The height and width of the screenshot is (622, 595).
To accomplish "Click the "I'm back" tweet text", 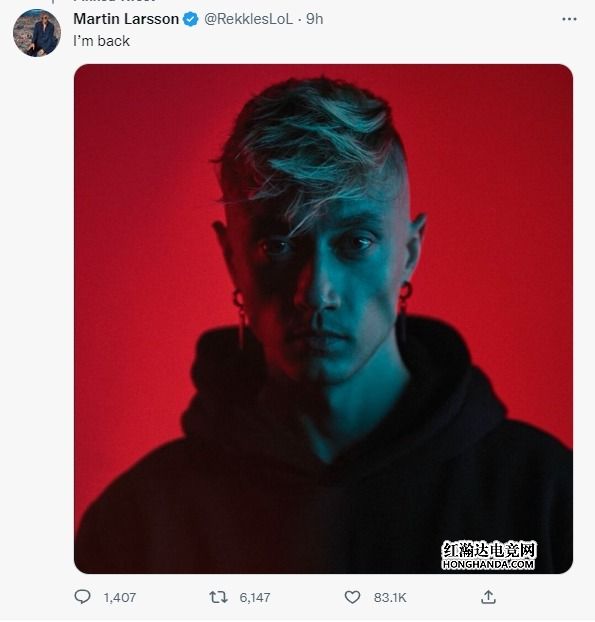I will [102, 41].
